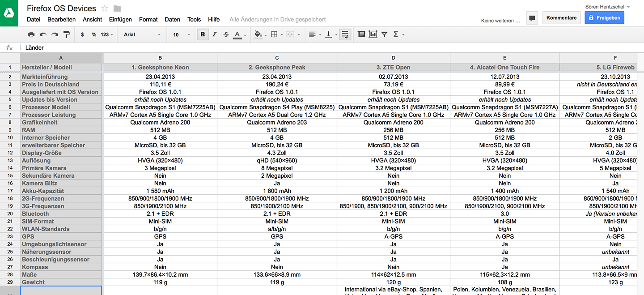Image resolution: width=644 pixels, height=295 pixels.
Task: Click the formula bar containing Länder
Action: (331, 47)
